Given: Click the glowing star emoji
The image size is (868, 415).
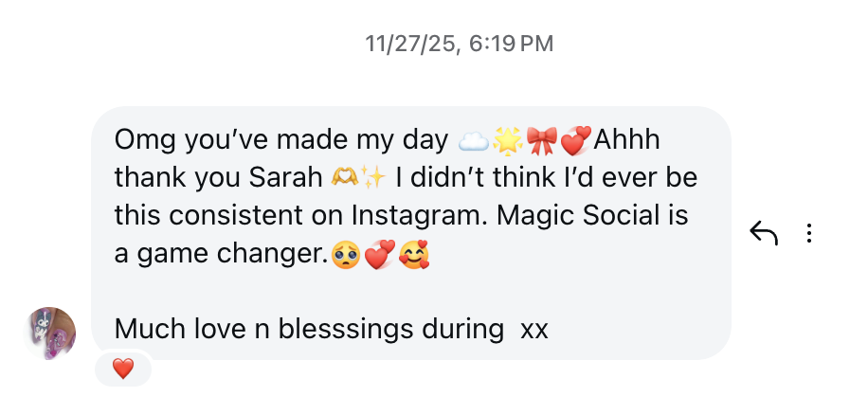Looking at the screenshot, I should click(x=507, y=141).
